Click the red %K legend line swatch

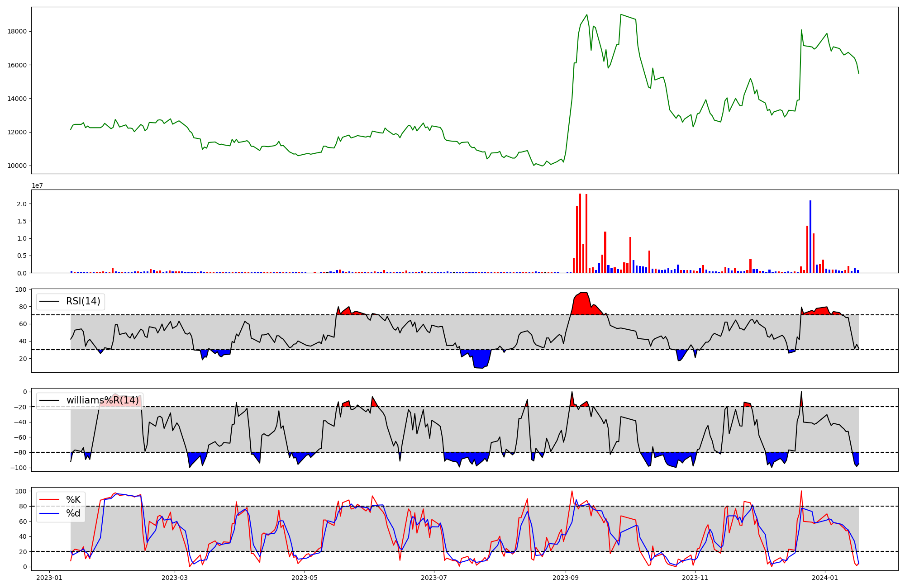tap(49, 499)
